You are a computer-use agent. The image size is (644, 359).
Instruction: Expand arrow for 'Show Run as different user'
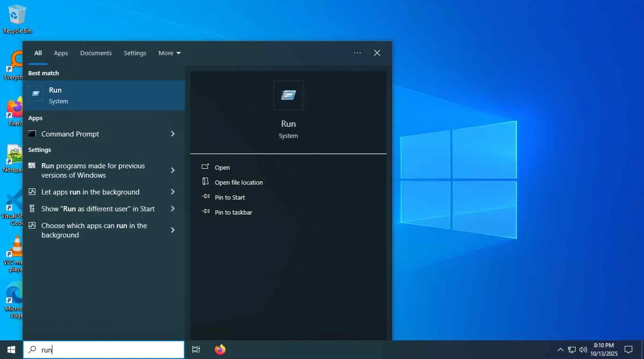coord(173,208)
